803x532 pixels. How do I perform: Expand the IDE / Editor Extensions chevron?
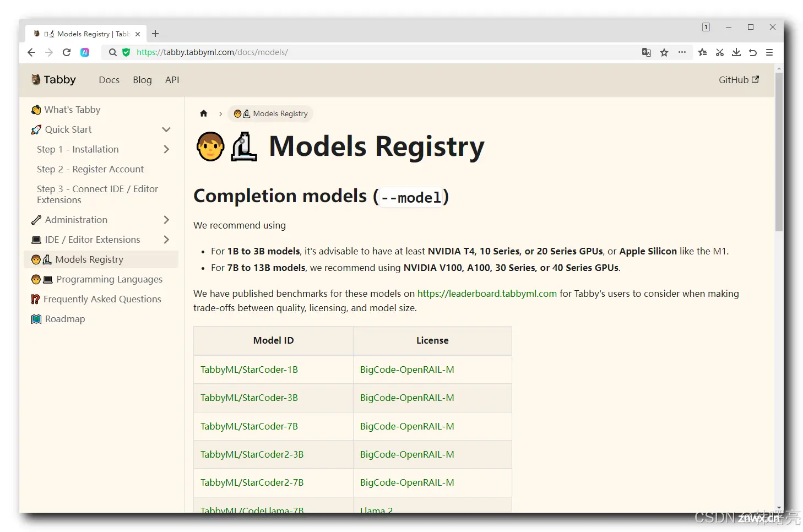pyautogui.click(x=166, y=240)
